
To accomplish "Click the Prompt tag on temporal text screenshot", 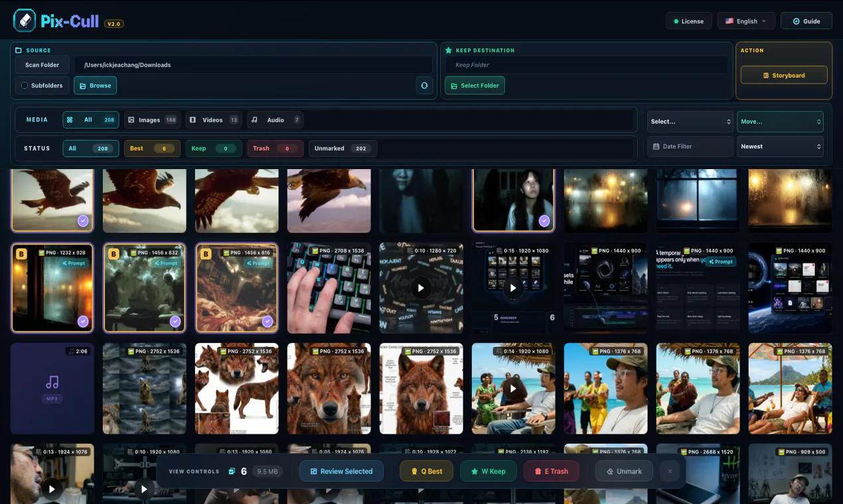I will click(720, 262).
